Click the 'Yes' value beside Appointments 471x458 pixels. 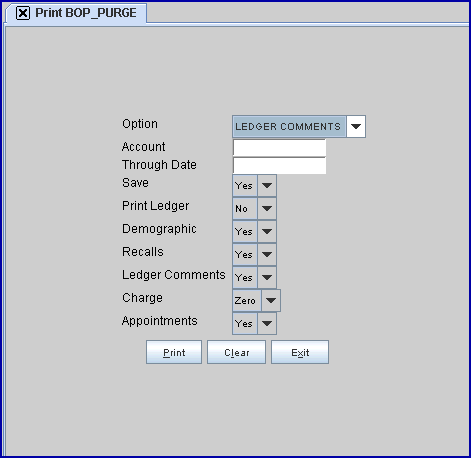(x=245, y=324)
